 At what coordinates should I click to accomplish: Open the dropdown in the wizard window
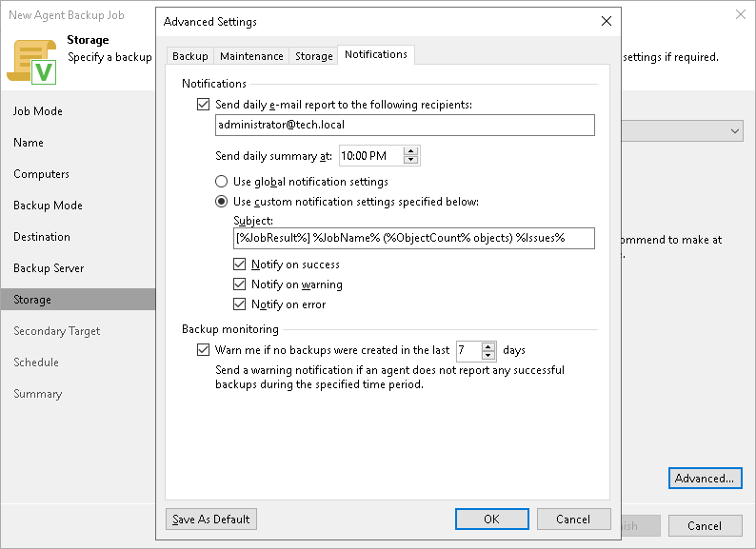[x=734, y=131]
